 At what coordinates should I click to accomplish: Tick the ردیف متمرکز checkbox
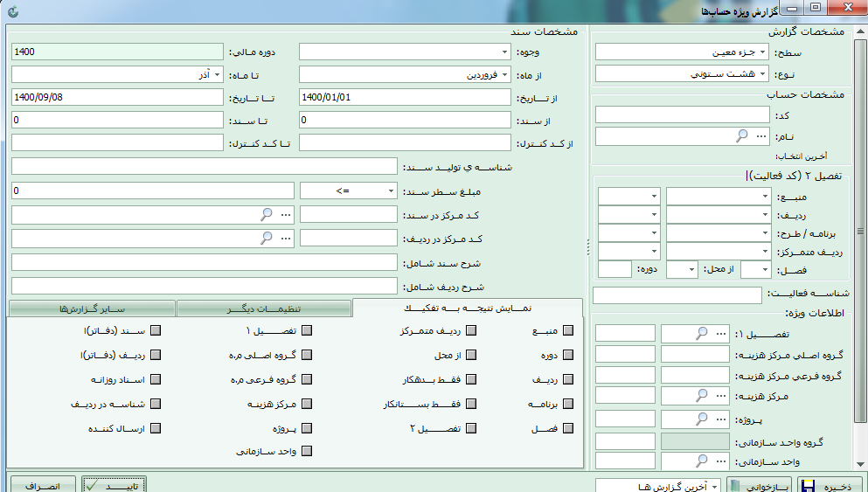click(x=471, y=330)
